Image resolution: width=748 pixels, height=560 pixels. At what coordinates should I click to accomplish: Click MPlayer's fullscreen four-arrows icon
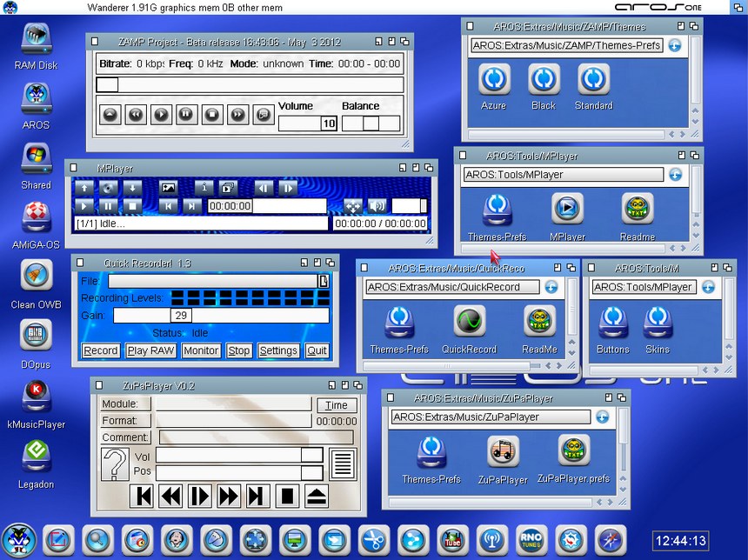click(352, 206)
